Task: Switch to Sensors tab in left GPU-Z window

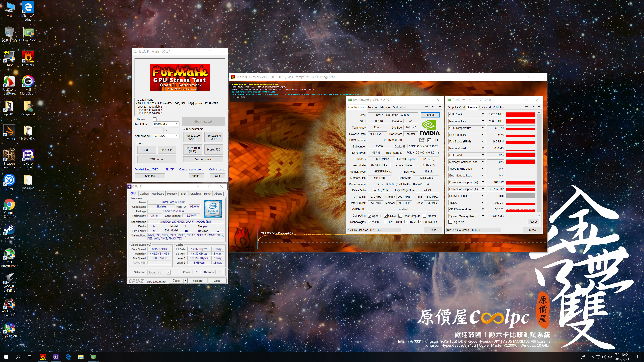Action: point(372,107)
